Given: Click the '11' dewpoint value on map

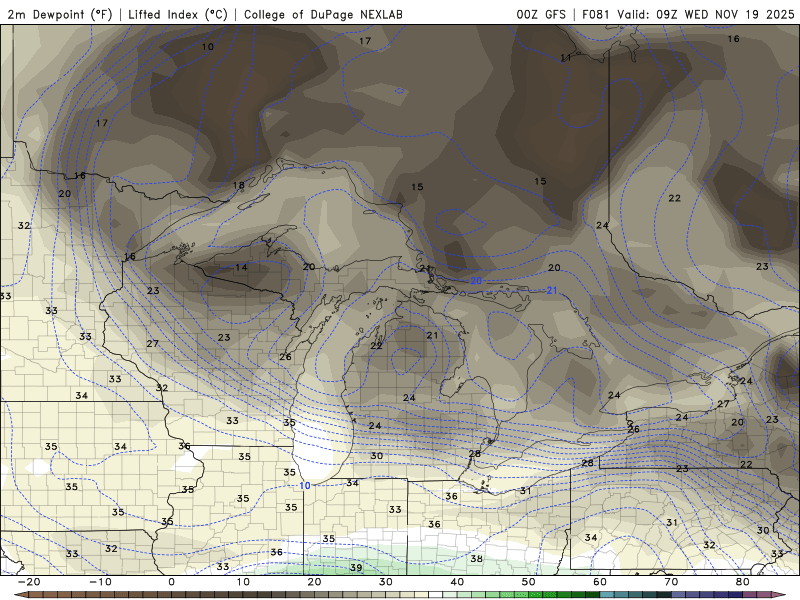Looking at the screenshot, I should 566,58.
